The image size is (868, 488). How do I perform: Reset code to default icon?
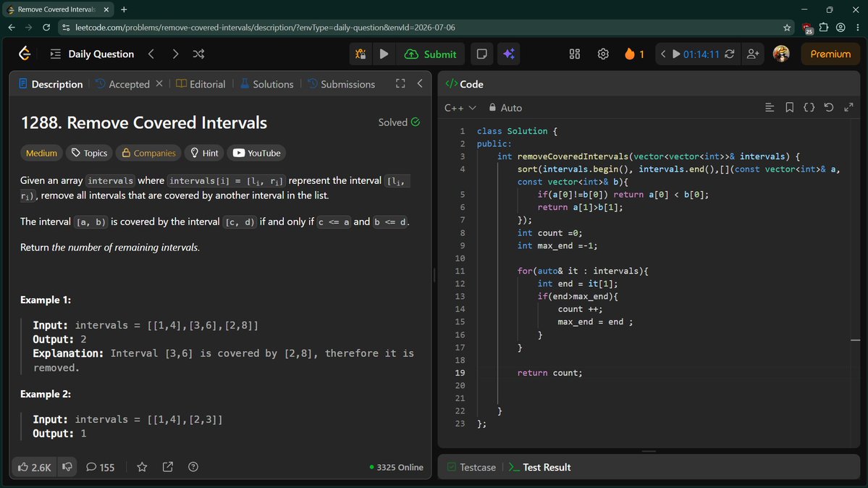click(829, 107)
